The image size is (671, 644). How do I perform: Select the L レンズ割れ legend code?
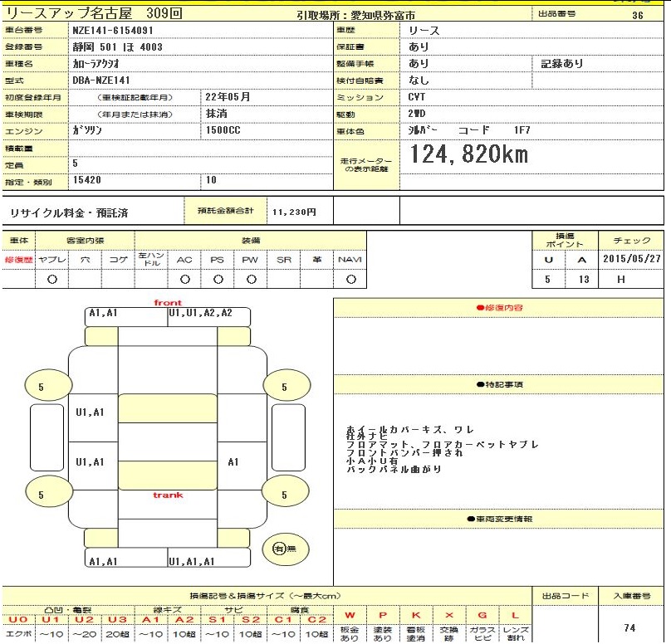click(x=515, y=615)
